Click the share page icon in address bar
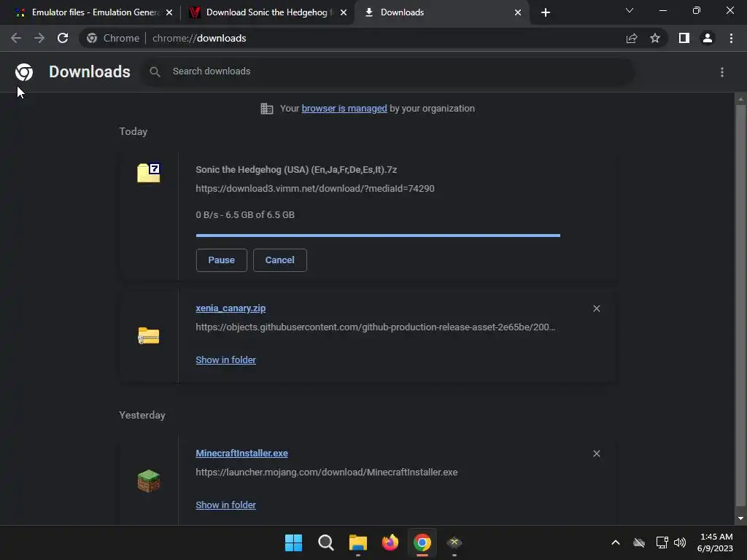The height and width of the screenshot is (560, 747). [x=632, y=38]
